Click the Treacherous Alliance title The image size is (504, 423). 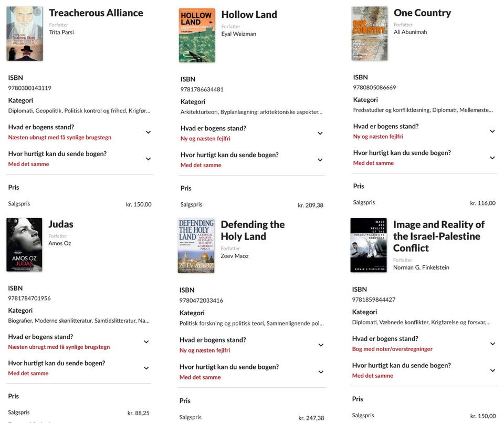pyautogui.click(x=96, y=13)
